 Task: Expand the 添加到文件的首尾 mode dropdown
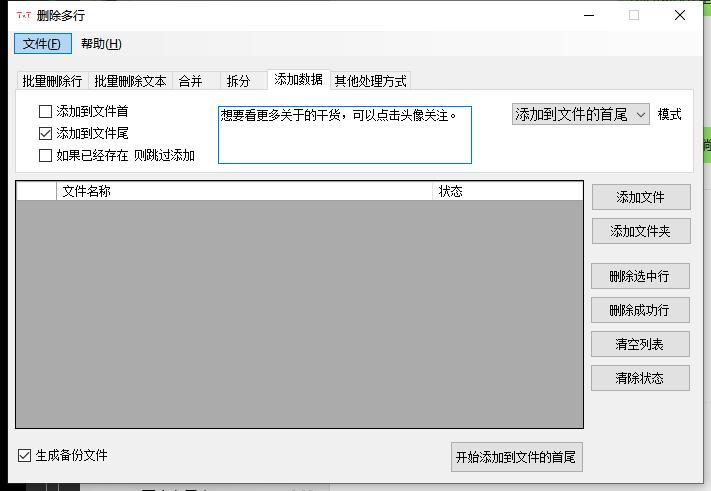pos(580,115)
